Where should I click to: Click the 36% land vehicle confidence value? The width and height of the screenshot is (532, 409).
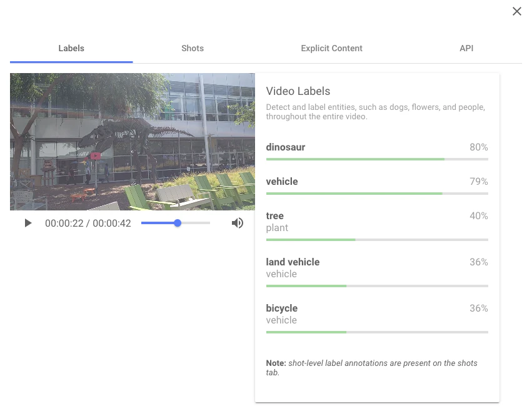click(x=478, y=262)
